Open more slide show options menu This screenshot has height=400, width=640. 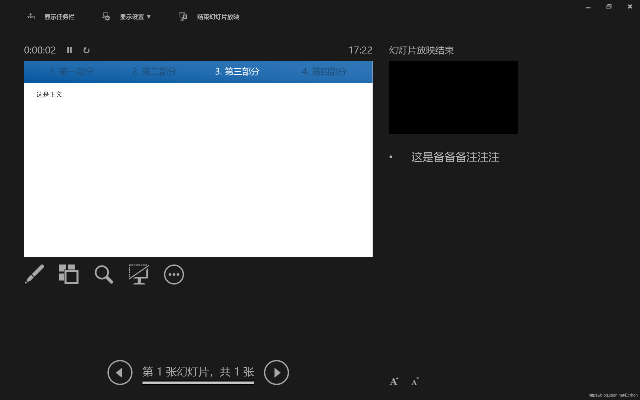click(x=174, y=274)
